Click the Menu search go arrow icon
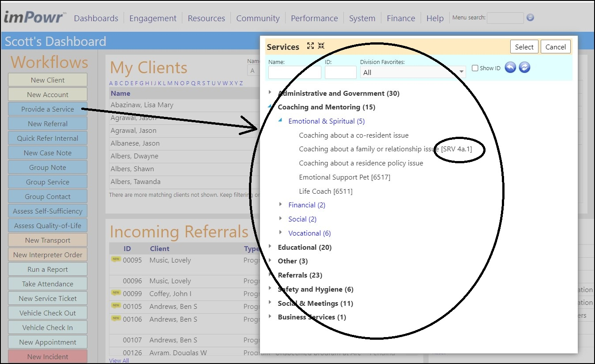Image resolution: width=595 pixels, height=364 pixels. 531,18
